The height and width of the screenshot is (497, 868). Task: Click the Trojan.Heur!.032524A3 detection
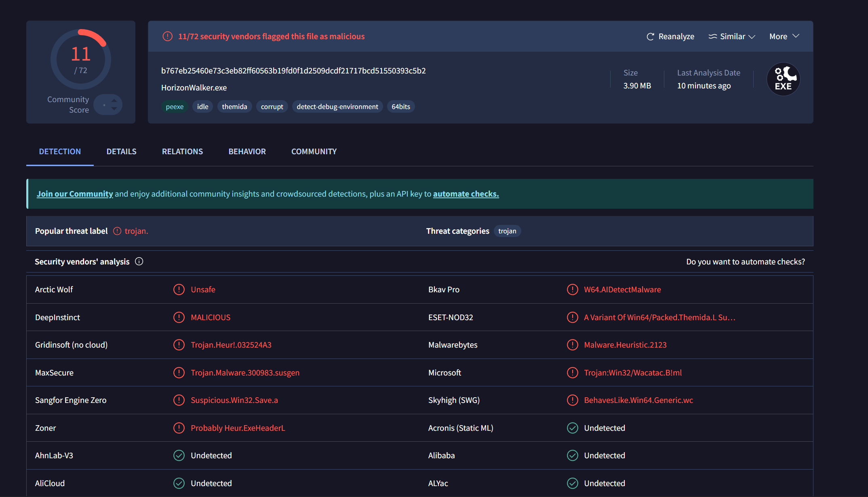231,345
